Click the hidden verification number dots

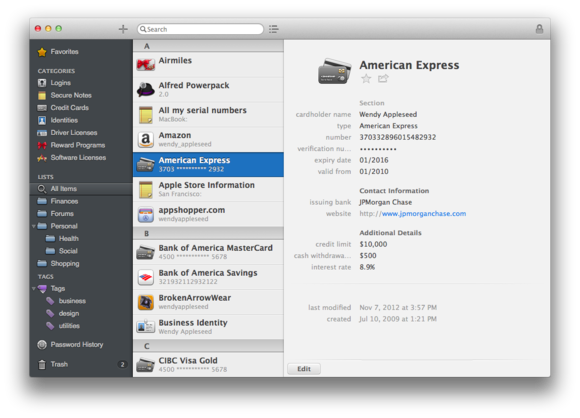click(x=378, y=149)
